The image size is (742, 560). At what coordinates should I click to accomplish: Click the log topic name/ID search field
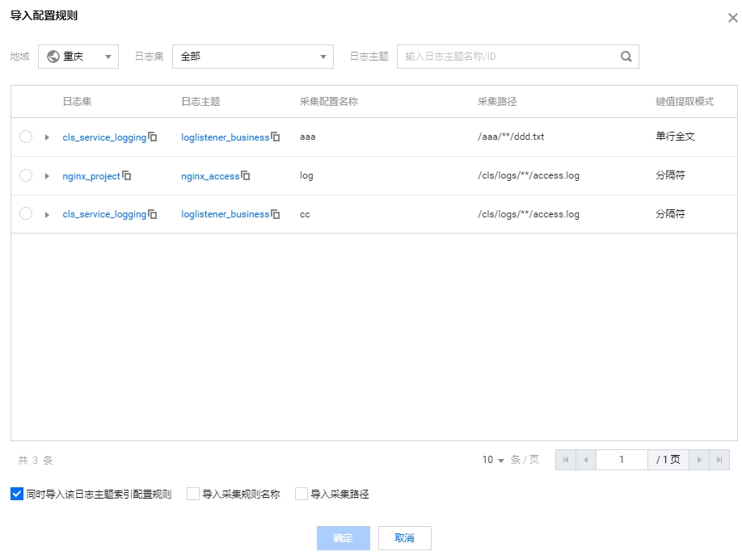coord(509,57)
